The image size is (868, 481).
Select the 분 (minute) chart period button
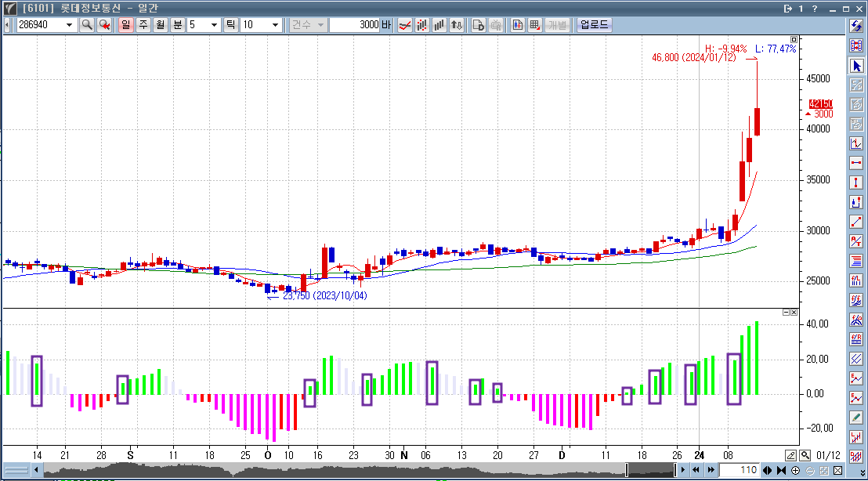177,24
